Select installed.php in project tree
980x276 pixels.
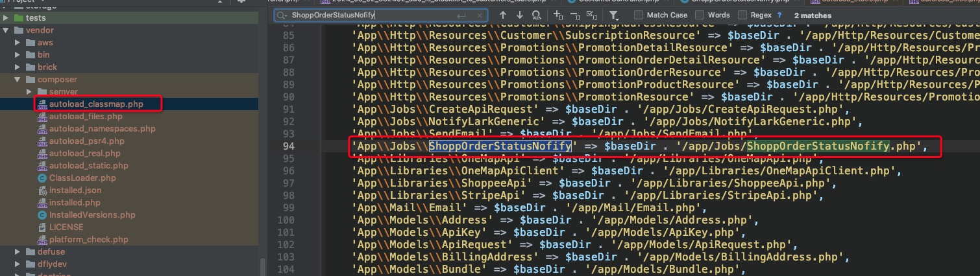coord(74,203)
